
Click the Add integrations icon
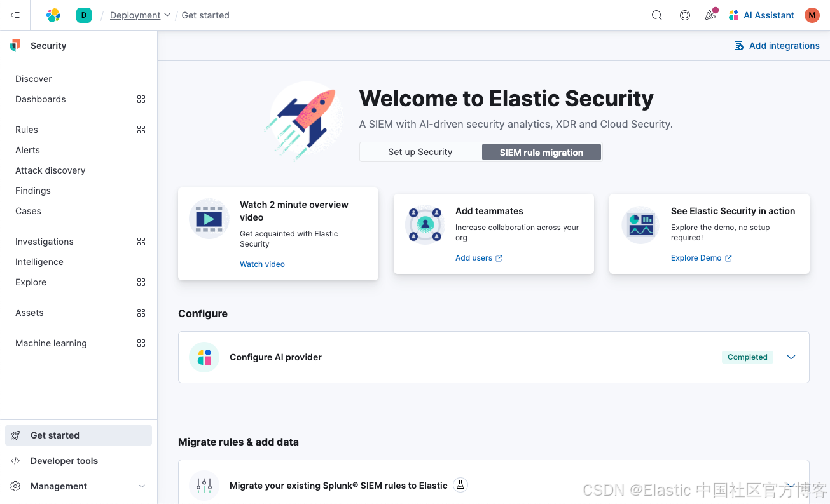point(739,46)
